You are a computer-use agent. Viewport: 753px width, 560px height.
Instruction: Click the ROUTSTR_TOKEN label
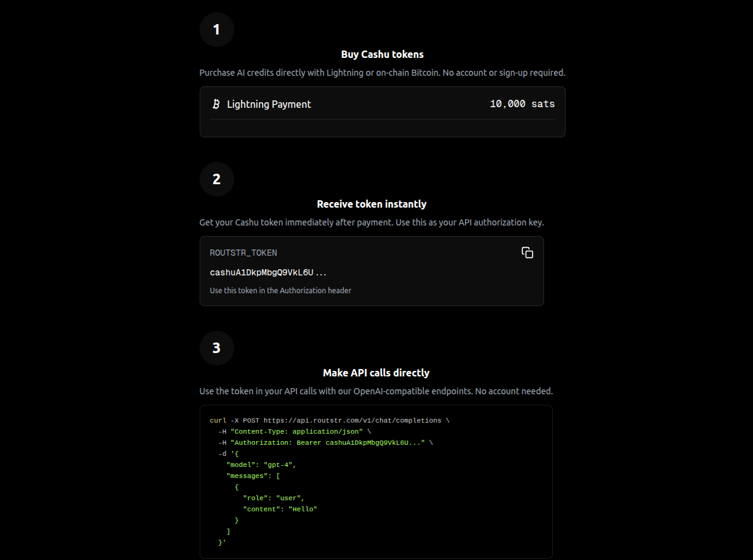243,253
